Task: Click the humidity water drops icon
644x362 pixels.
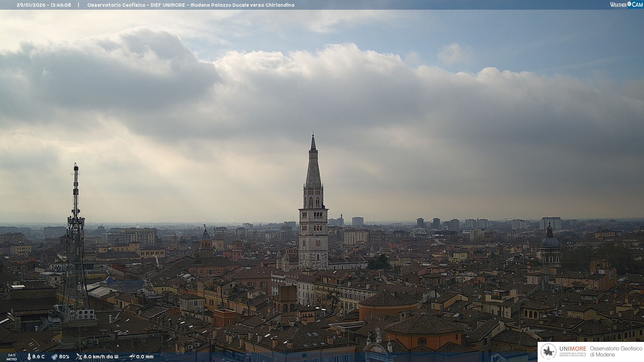Action: tap(54, 357)
